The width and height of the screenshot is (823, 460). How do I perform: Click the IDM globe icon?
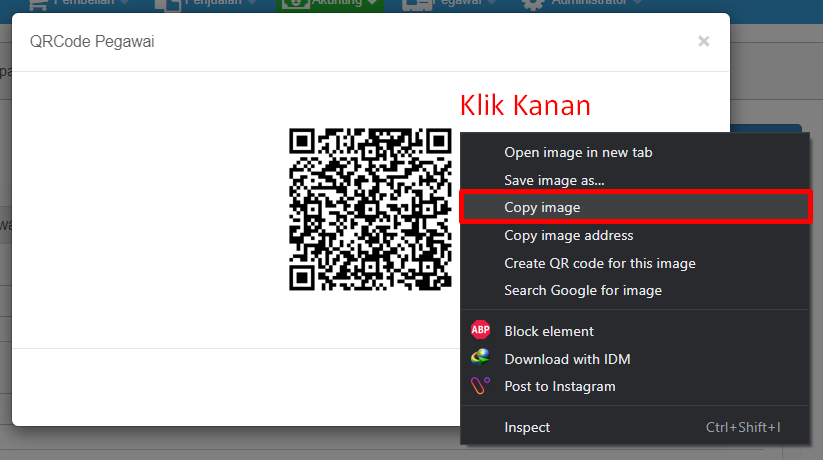(480, 358)
